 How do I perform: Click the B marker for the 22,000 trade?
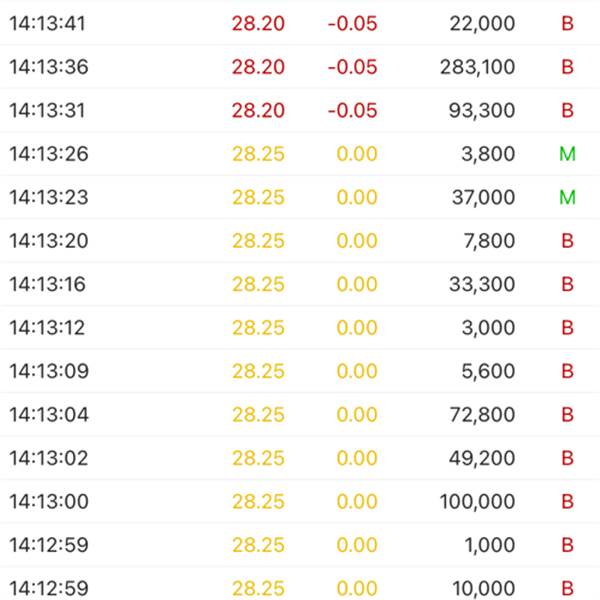point(567,23)
